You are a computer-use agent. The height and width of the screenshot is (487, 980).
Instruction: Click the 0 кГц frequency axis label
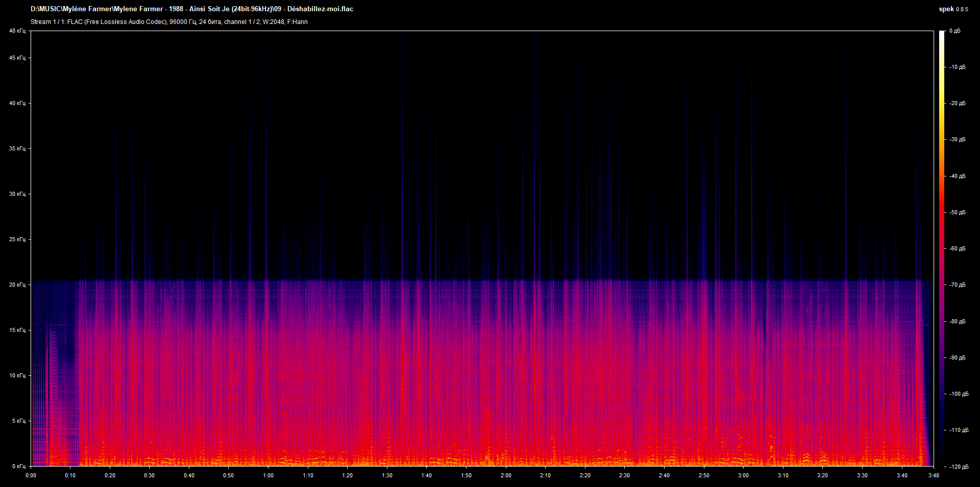[19, 467]
